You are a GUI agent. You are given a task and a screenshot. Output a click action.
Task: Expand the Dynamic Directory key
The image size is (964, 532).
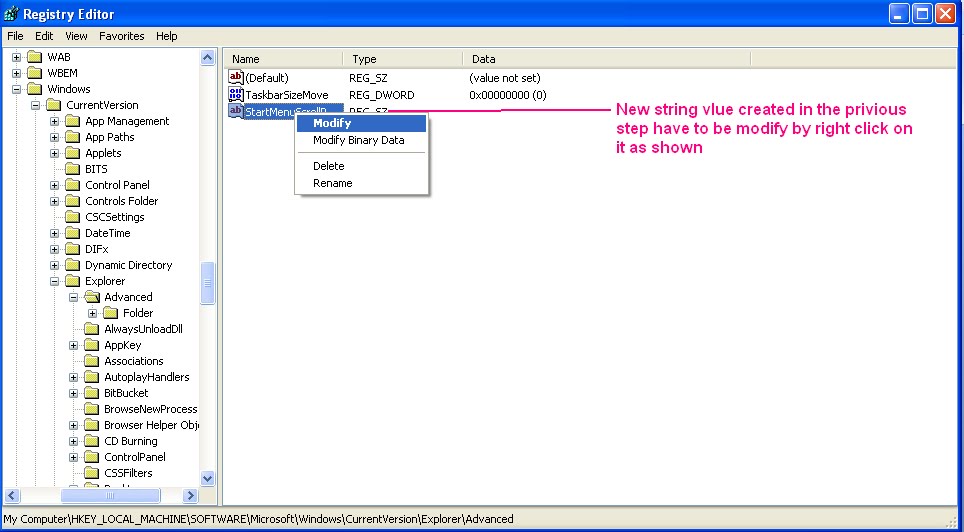55,265
